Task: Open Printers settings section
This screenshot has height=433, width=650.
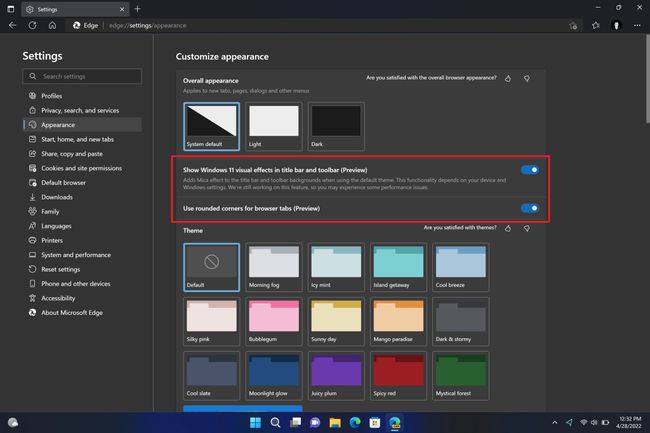Action: [x=82, y=240]
